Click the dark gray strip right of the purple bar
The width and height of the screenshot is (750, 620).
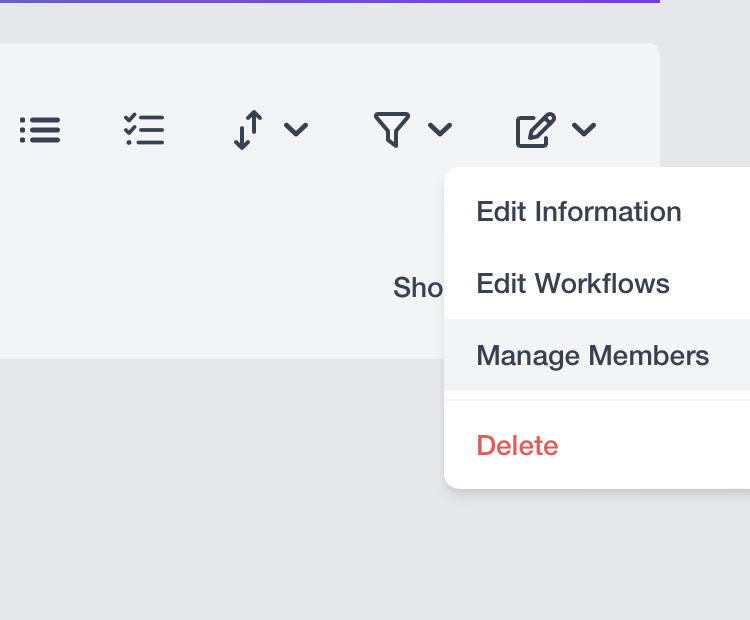[x=705, y=1]
